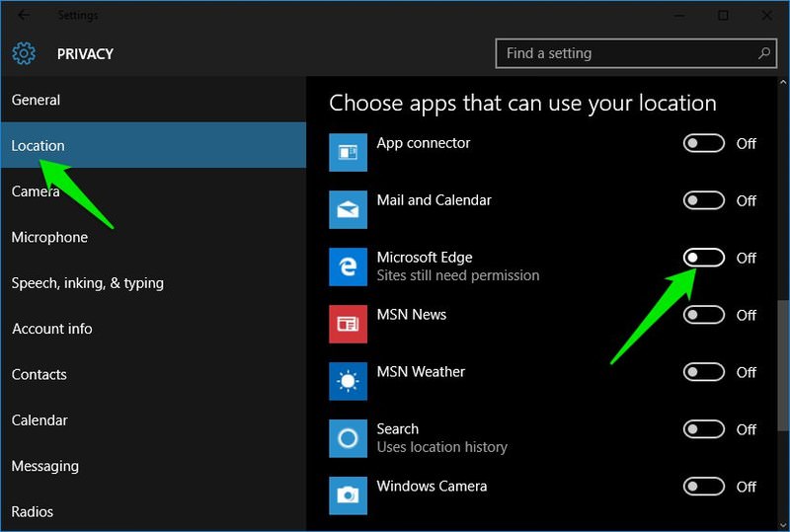Click the 'App connector' app name
This screenshot has width=790, height=532.
click(x=424, y=143)
